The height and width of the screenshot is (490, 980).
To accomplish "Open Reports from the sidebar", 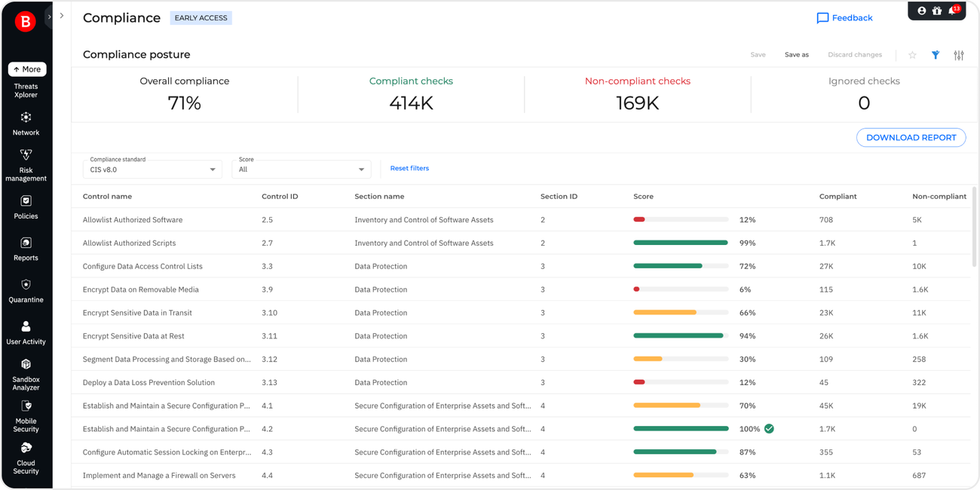I will (26, 249).
